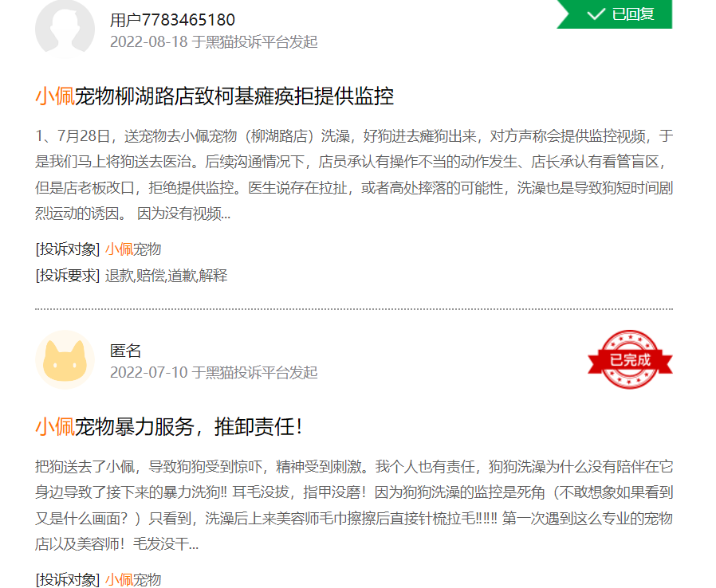Open the 匿名 username

(125, 351)
